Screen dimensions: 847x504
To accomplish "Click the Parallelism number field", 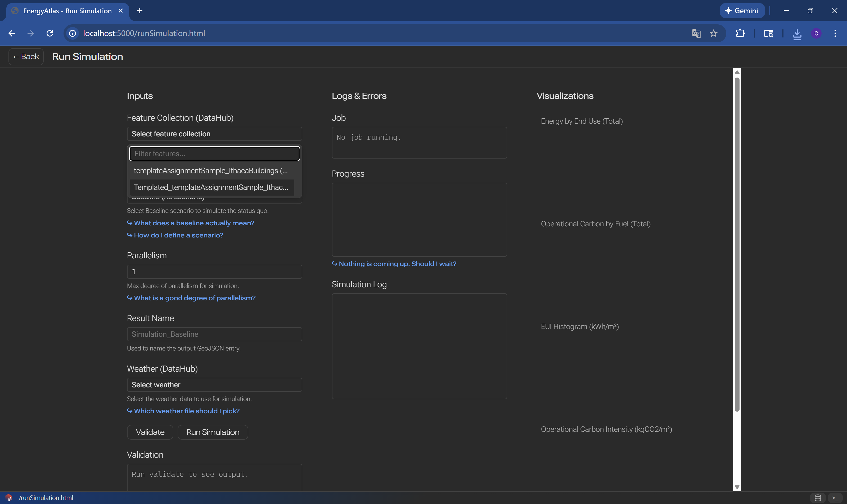I will pyautogui.click(x=214, y=272).
